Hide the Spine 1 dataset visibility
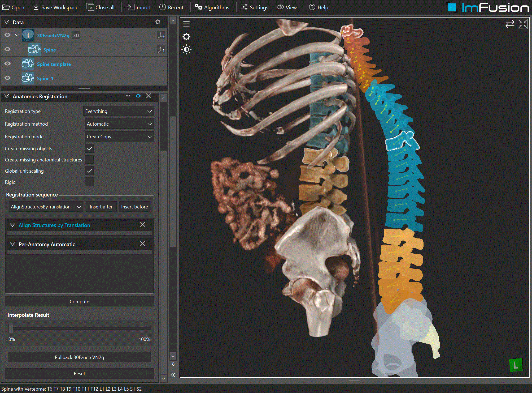Image resolution: width=532 pixels, height=393 pixels. pos(7,78)
